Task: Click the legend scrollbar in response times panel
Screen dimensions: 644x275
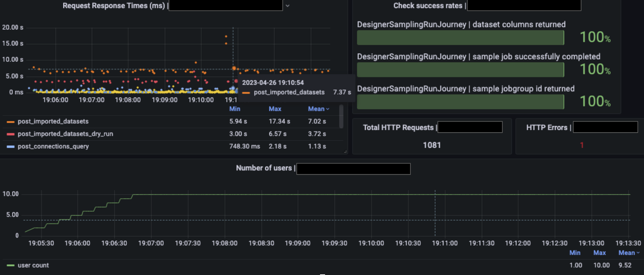Action: click(x=341, y=117)
